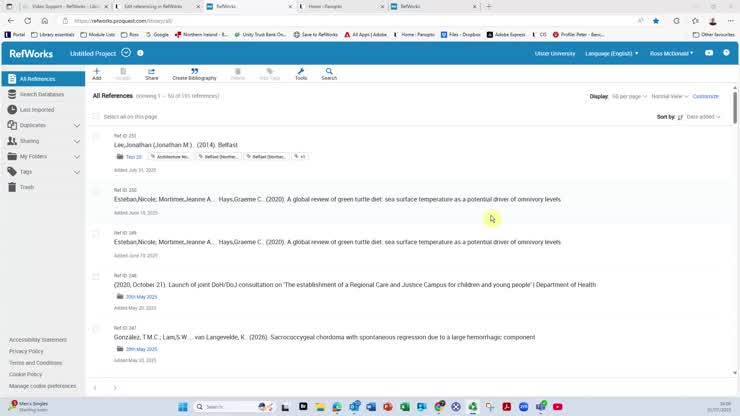Click the Windows Start button
Viewport: 740px width, 416px height.
pyautogui.click(x=183, y=407)
